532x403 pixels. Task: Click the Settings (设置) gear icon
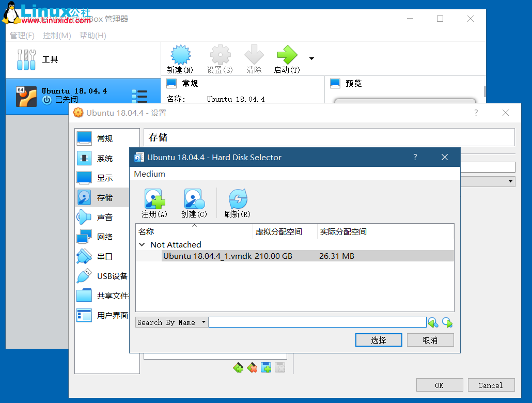click(x=220, y=55)
